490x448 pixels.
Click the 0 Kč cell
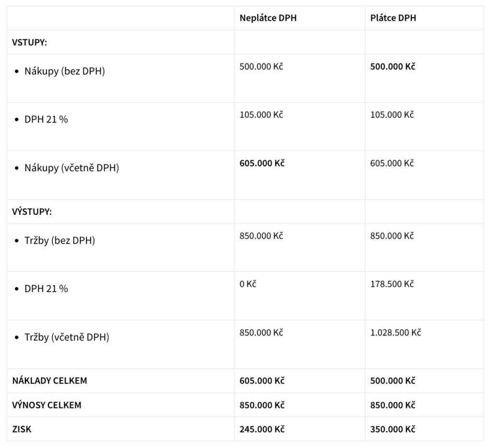point(248,284)
